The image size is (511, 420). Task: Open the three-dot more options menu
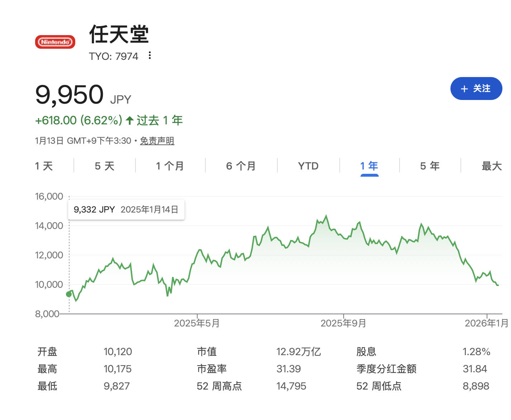tap(150, 56)
